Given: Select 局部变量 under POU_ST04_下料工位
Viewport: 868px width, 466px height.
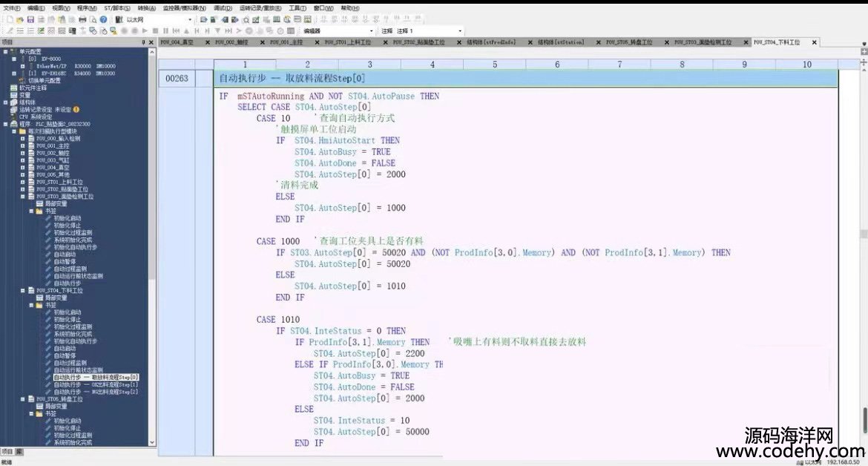Looking at the screenshot, I should click(56, 298).
